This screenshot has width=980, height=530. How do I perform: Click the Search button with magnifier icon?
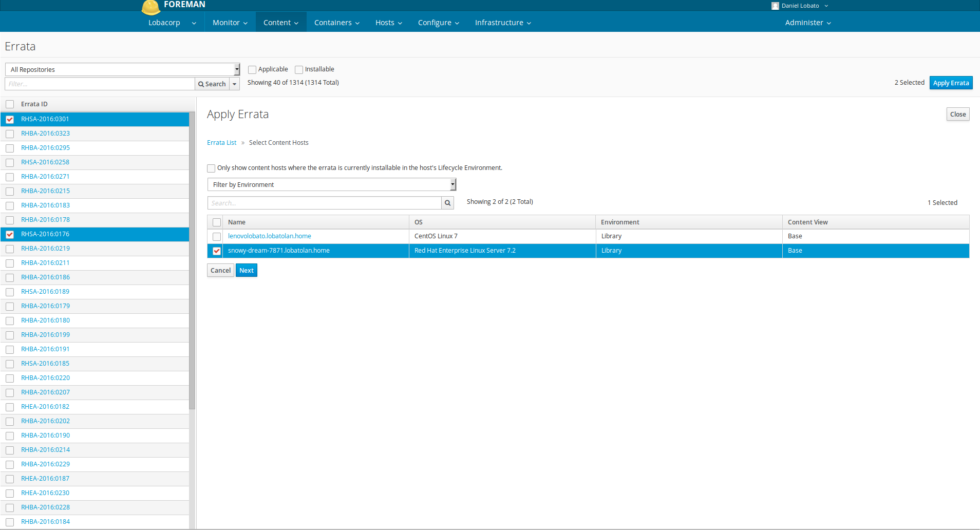tap(212, 84)
